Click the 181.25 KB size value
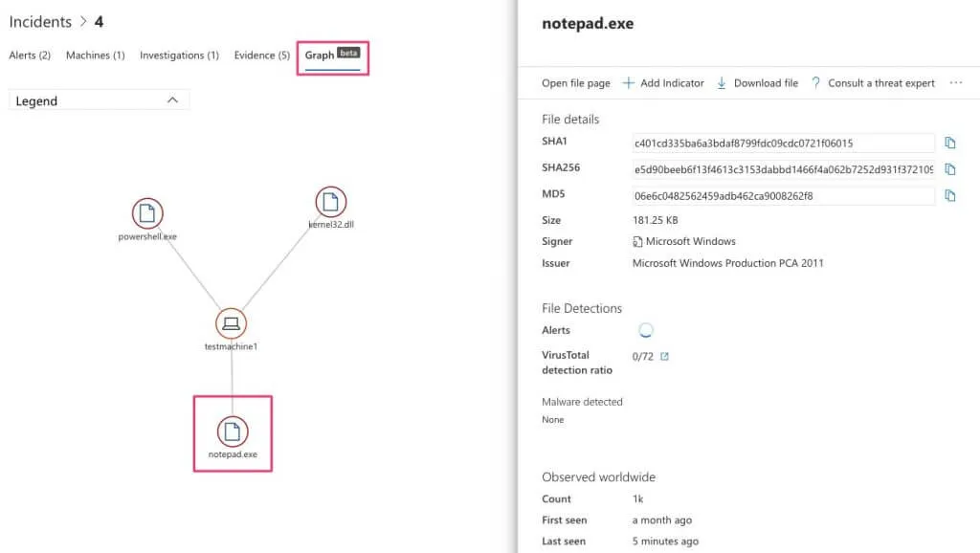 coord(655,220)
